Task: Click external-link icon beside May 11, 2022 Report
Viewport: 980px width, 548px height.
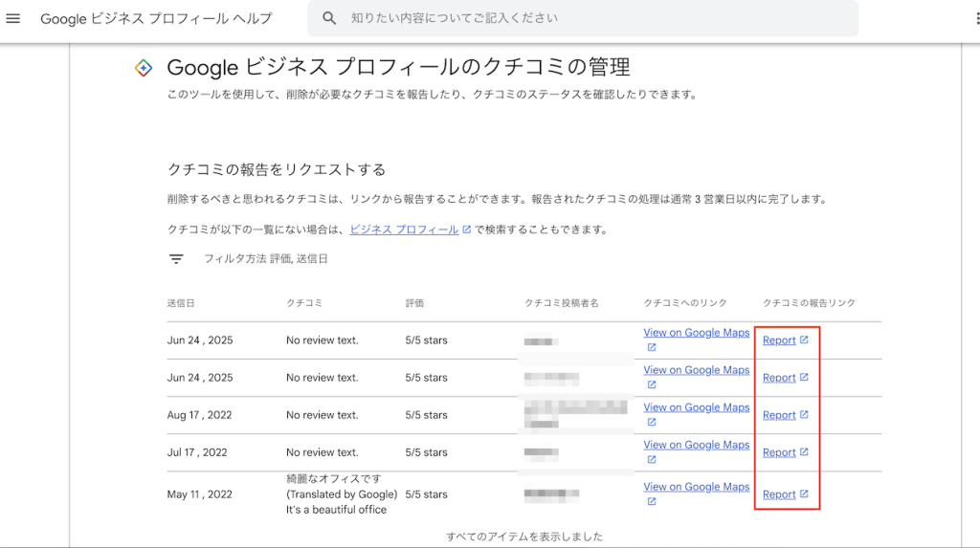Action: pos(804,493)
